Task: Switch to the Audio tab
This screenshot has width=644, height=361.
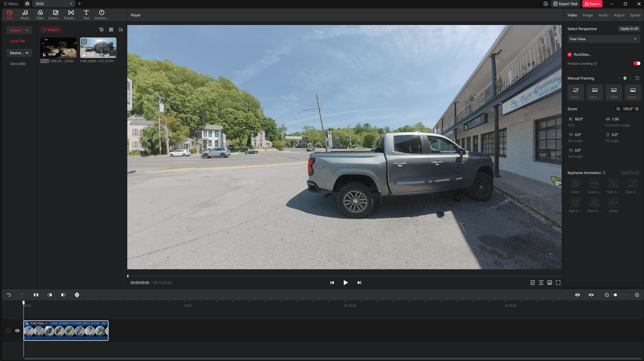Action: (x=603, y=15)
